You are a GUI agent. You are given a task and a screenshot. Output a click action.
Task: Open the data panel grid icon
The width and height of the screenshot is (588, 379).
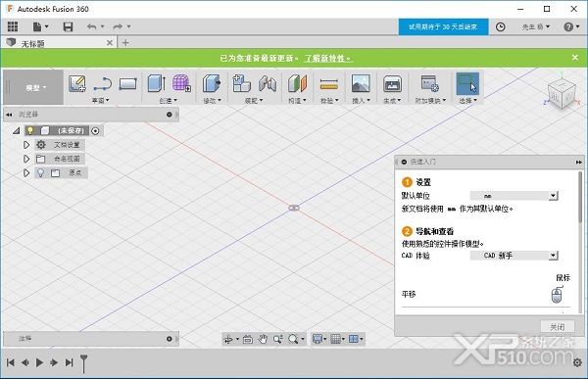(13, 26)
